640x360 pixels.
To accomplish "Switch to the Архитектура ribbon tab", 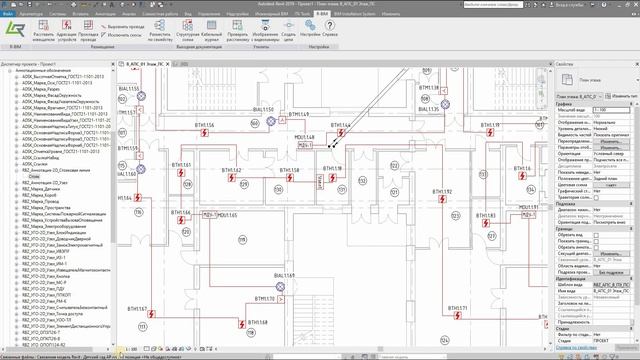I will 31,13.
